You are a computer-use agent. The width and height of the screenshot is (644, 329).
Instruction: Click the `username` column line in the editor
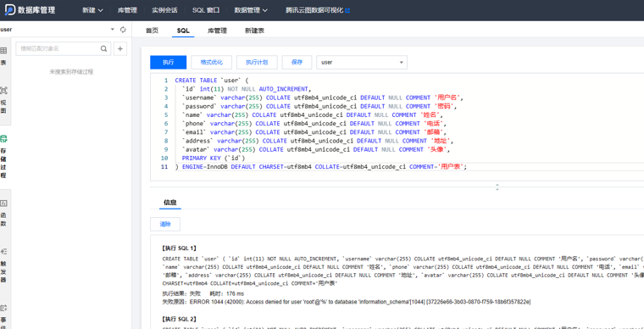pos(322,98)
